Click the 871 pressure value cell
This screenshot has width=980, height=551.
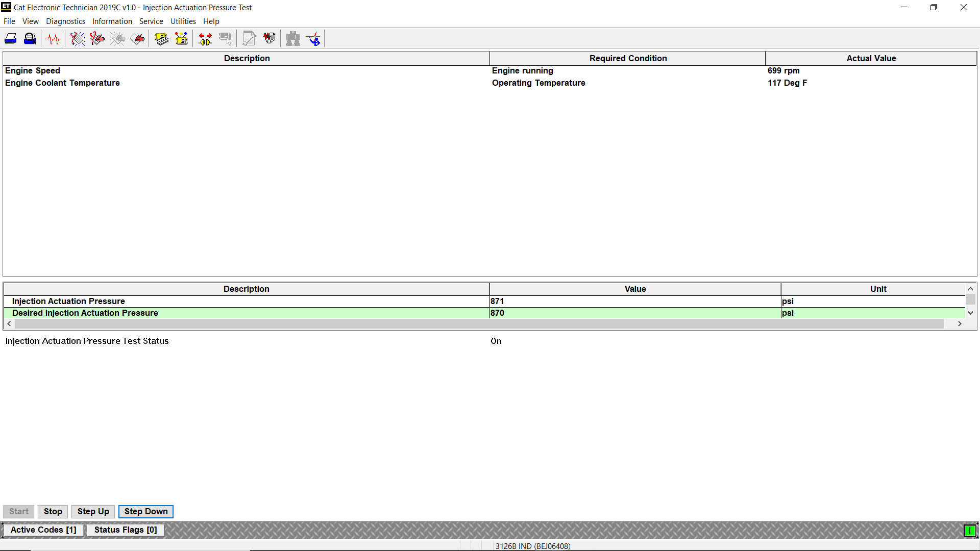(635, 302)
